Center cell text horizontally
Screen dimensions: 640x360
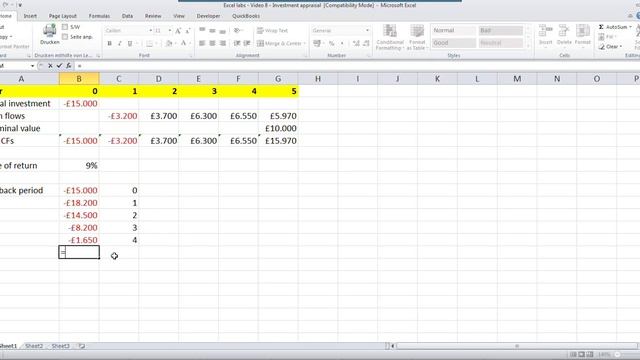(212, 43)
